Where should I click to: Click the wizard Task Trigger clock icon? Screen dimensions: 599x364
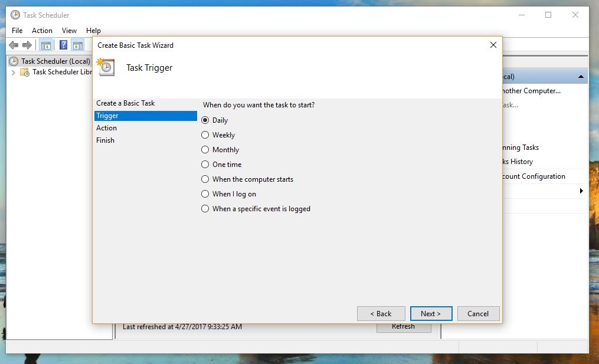pyautogui.click(x=106, y=67)
